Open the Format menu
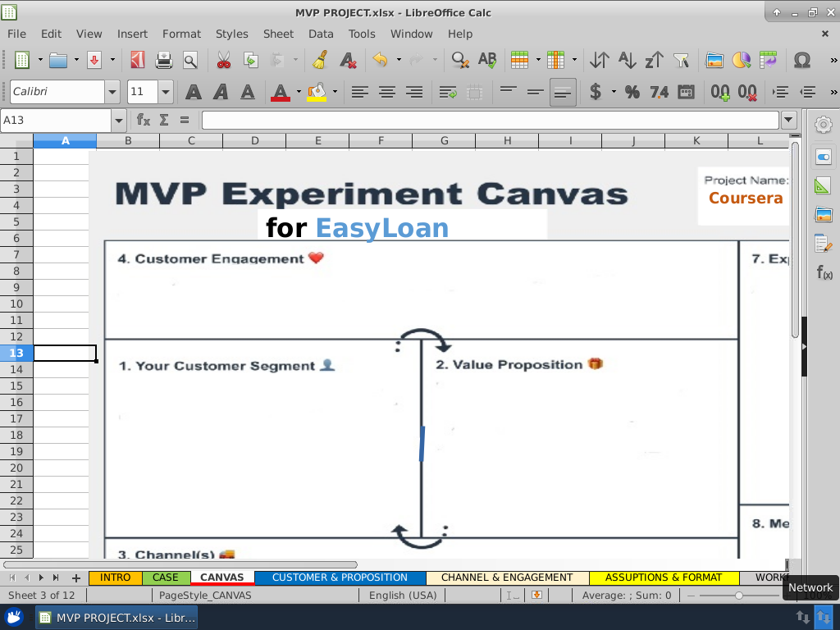The width and height of the screenshot is (840, 630). click(181, 34)
